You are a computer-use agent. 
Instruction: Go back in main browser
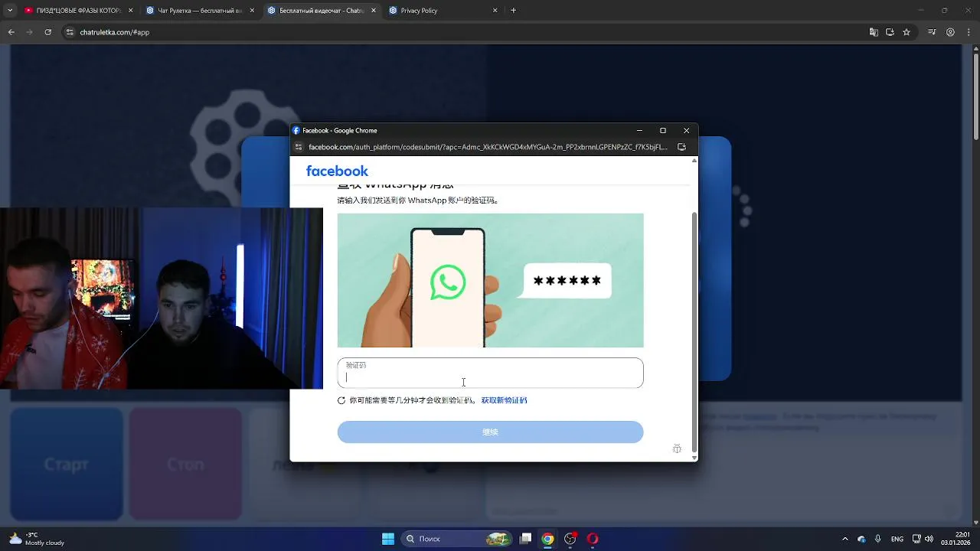(x=11, y=32)
